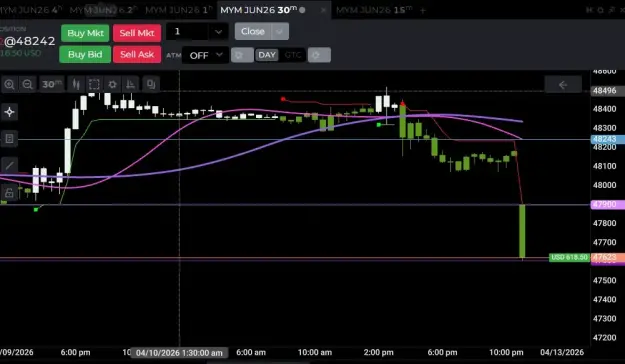Close the MYM JUN26 30m tab
The width and height of the screenshot is (625, 364).
click(x=323, y=10)
